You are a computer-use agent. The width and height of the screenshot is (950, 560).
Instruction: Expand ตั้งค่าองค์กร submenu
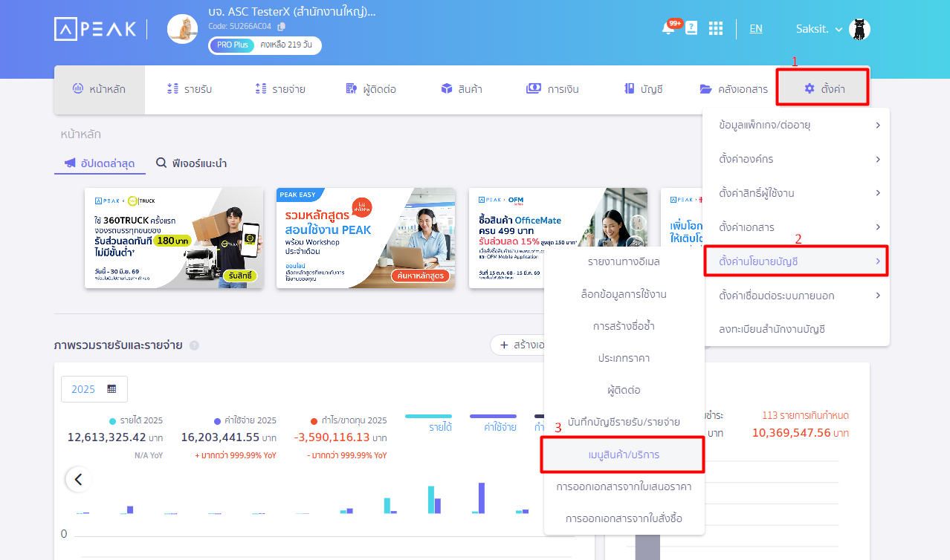pos(795,159)
